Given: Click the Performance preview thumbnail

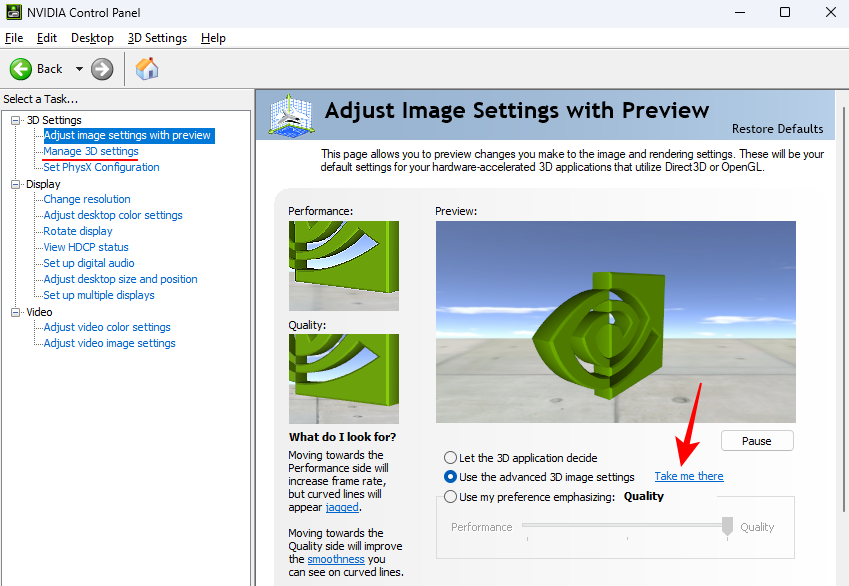Looking at the screenshot, I should pyautogui.click(x=343, y=265).
